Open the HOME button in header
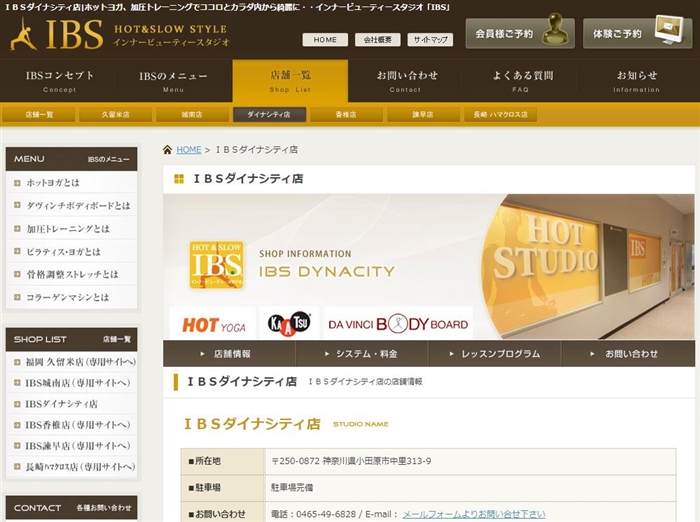This screenshot has height=522, width=700. coord(325,40)
